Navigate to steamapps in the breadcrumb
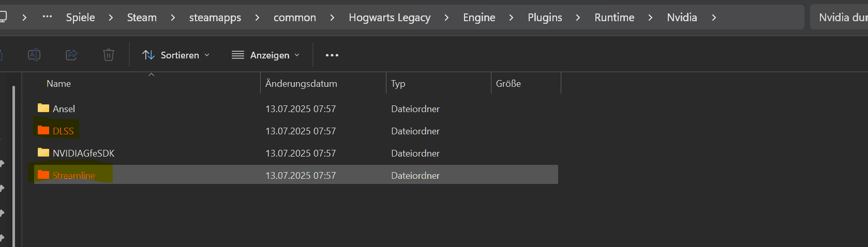This screenshot has width=868, height=247. (x=215, y=18)
